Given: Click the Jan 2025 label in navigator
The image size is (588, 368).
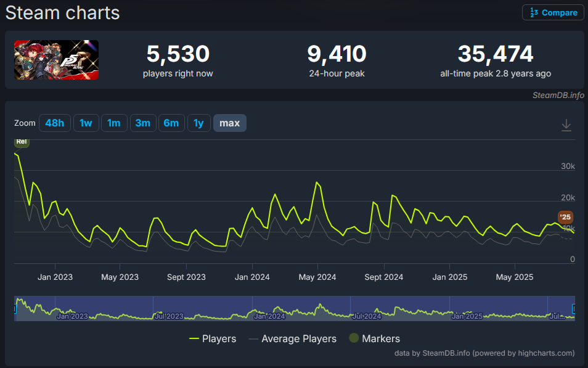Looking at the screenshot, I should click(467, 316).
